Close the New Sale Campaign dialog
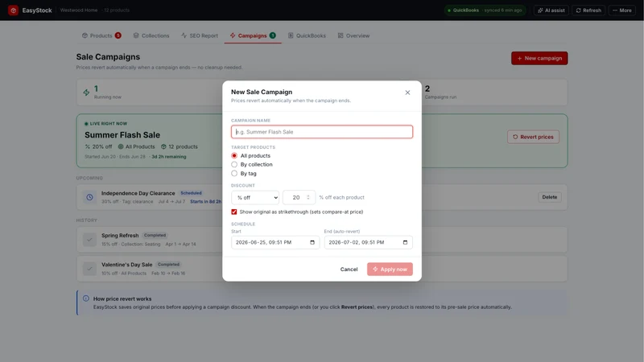This screenshot has height=362, width=644. coord(407,93)
